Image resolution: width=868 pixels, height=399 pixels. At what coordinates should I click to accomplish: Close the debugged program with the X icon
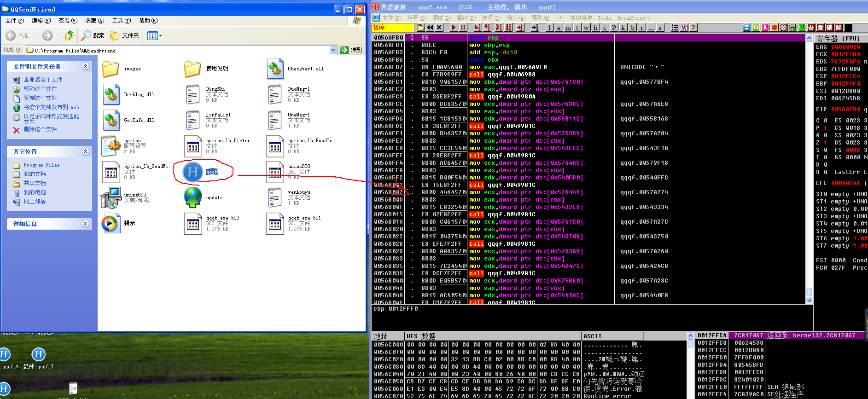point(439,28)
